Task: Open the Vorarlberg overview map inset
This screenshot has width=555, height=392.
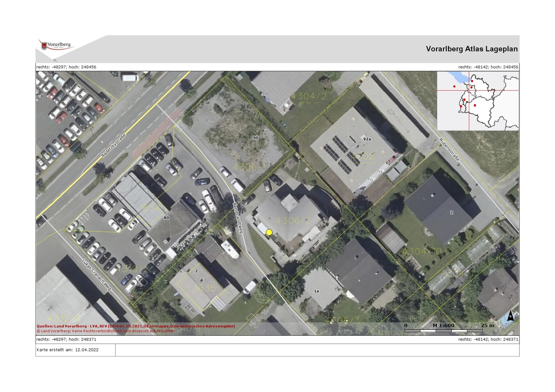Action: click(x=478, y=101)
